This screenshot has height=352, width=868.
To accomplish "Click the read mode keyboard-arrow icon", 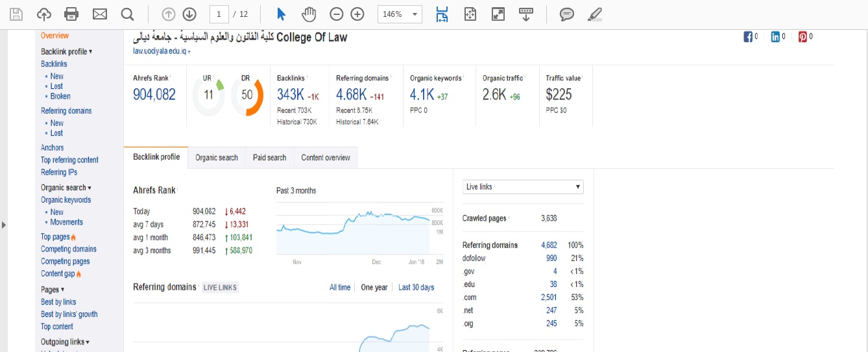I will (x=526, y=14).
